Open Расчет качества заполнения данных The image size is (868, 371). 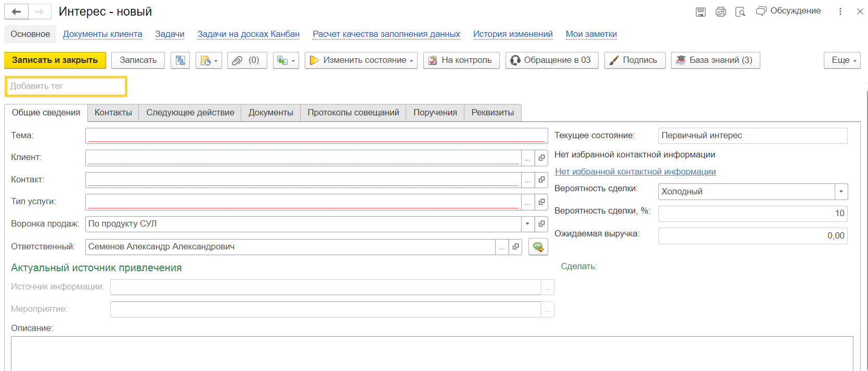tap(386, 34)
